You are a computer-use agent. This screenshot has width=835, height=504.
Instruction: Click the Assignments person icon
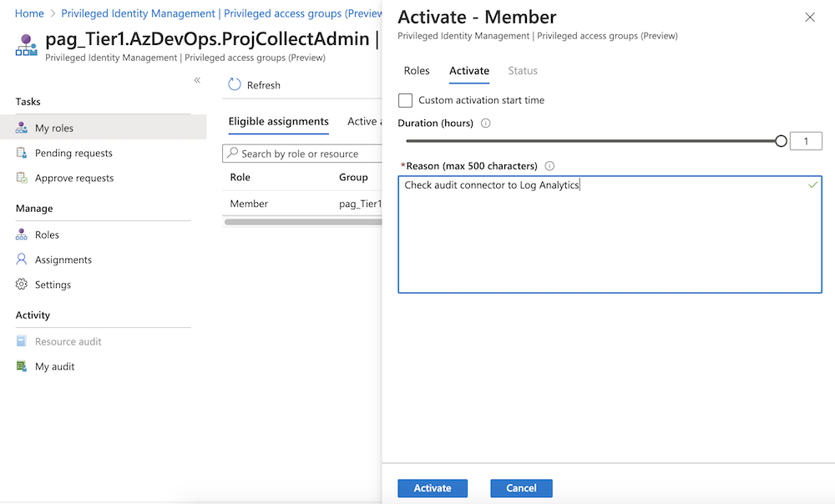[x=22, y=260]
